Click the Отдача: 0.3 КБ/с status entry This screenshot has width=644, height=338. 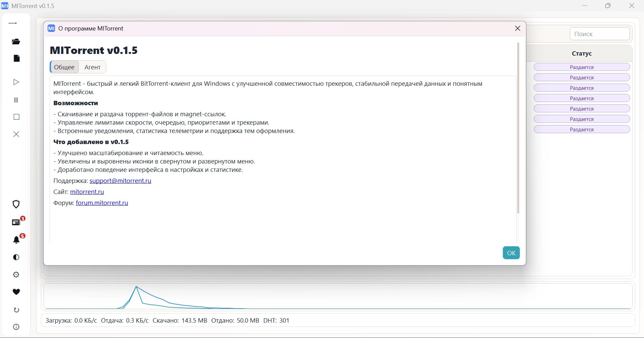point(125,321)
